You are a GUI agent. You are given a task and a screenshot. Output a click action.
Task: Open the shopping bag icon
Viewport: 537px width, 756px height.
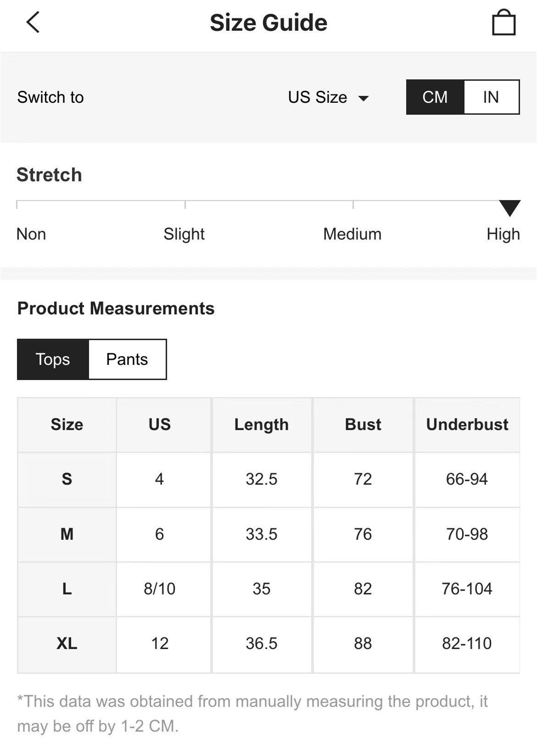tap(503, 22)
